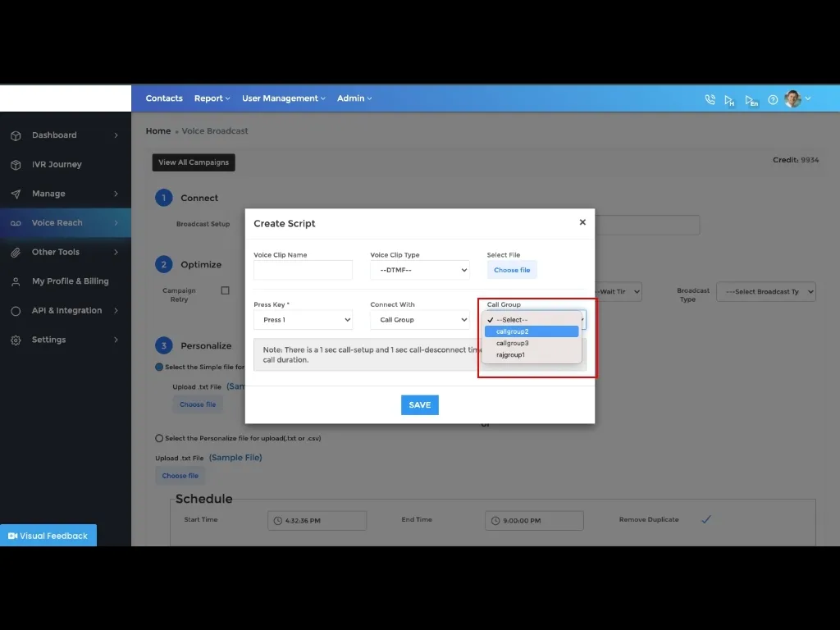The height and width of the screenshot is (630, 840).
Task: Open the Voice Clip Type dropdown
Action: [x=420, y=270]
